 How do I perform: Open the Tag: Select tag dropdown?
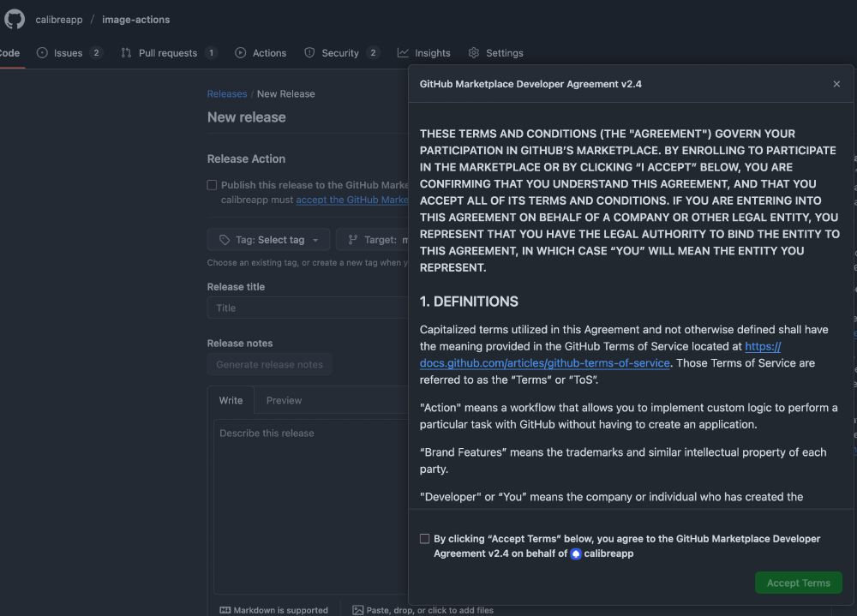[268, 240]
